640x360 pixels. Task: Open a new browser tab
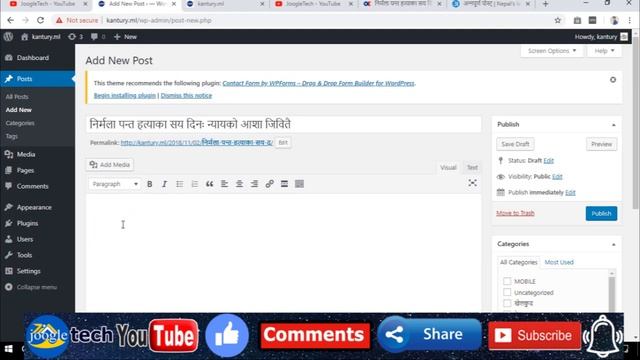coord(545,4)
